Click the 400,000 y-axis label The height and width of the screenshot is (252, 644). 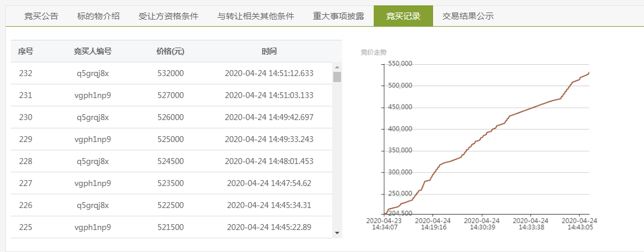[x=400, y=129]
